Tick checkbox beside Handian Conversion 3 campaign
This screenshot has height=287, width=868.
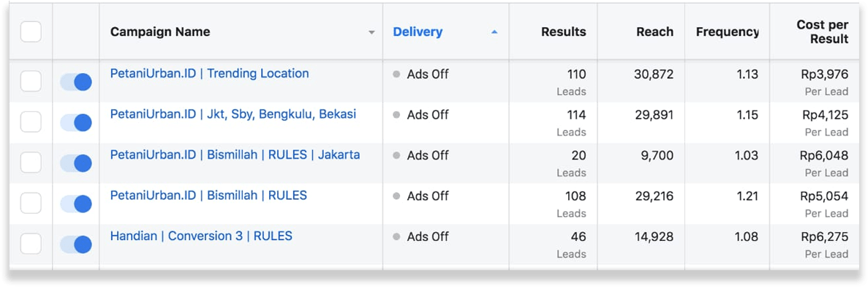point(31,244)
